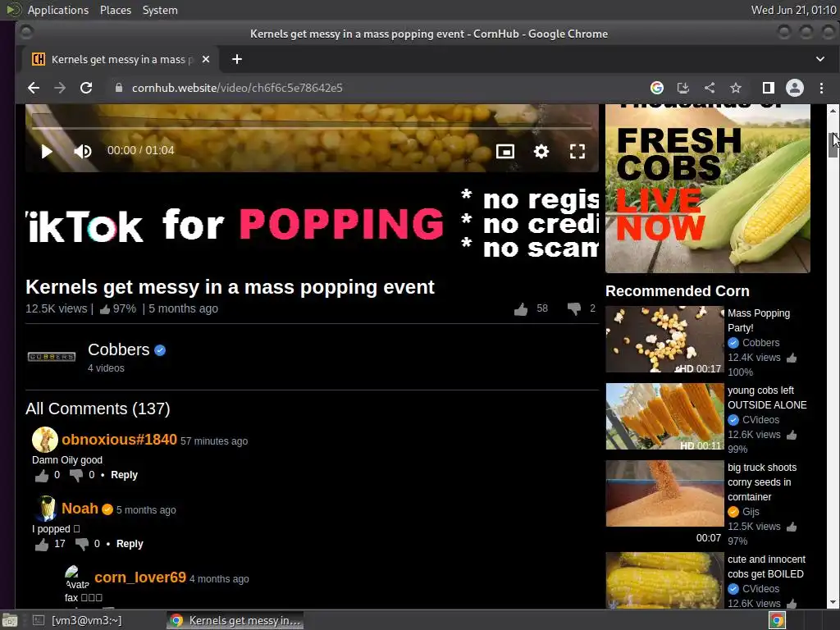840x630 pixels.
Task: Upvote Noah's comment
Action: coord(42,545)
